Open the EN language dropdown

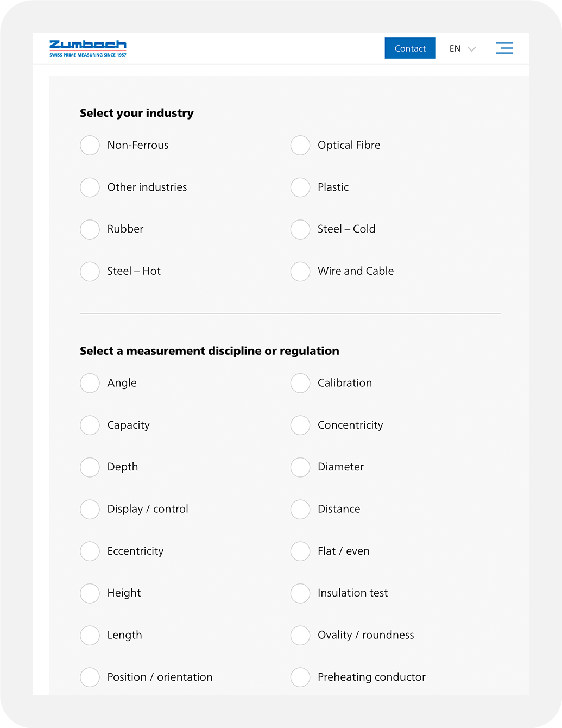tap(462, 48)
